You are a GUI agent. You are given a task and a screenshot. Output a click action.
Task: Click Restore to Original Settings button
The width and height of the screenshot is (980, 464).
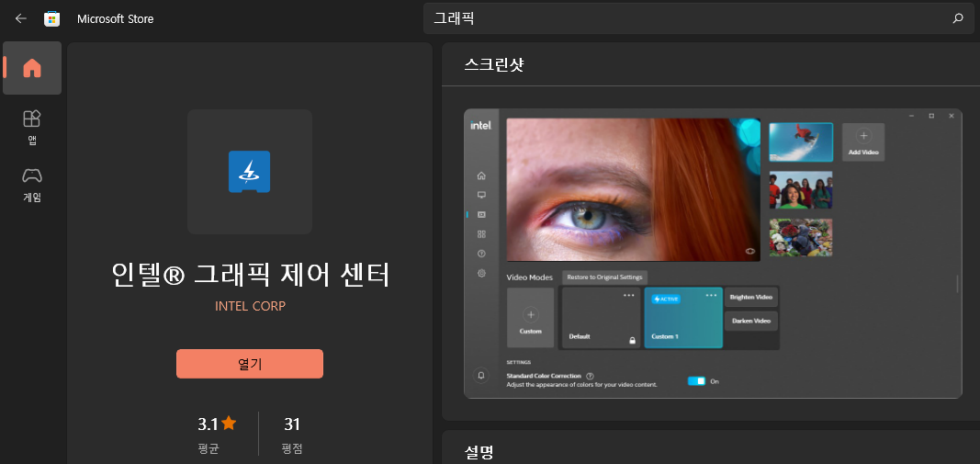coord(604,277)
